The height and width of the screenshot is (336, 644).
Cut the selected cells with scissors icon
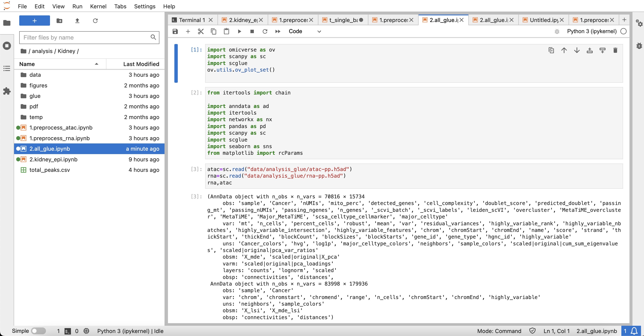pos(201,31)
